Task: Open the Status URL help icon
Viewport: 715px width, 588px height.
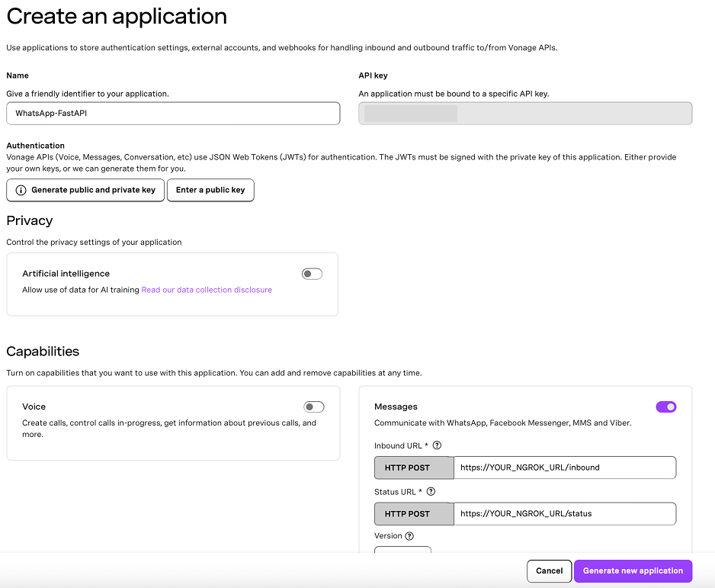Action: pyautogui.click(x=431, y=491)
